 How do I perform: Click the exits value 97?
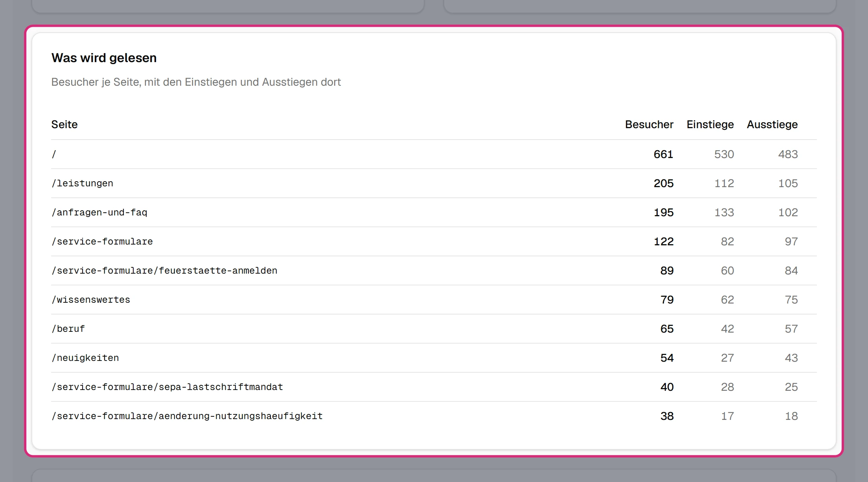coord(791,241)
